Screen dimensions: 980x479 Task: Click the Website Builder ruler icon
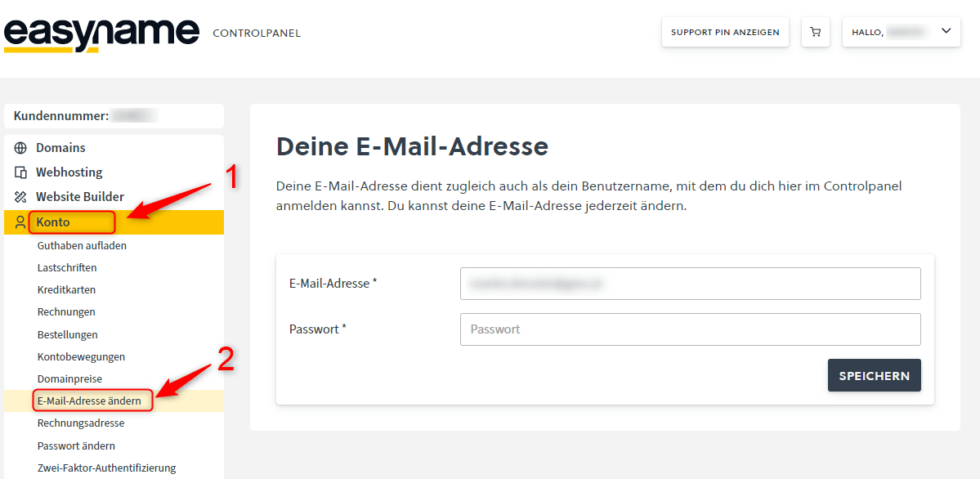[19, 196]
